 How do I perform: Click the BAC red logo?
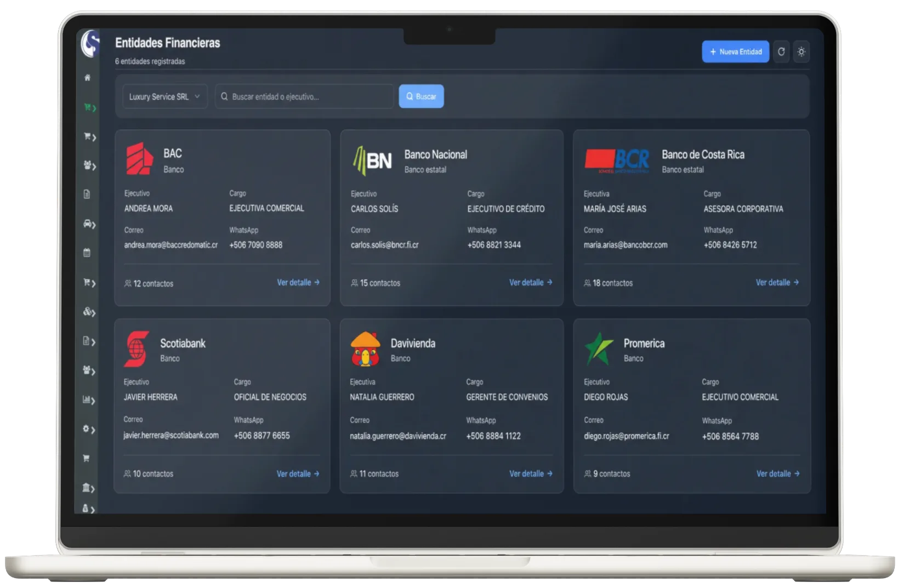point(139,158)
